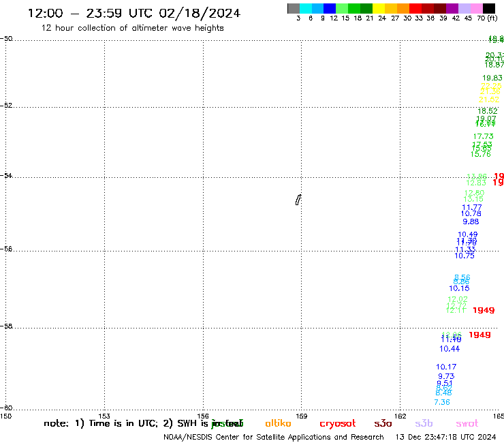Click the latitude axis label -58
504x443 pixels.
point(6,326)
